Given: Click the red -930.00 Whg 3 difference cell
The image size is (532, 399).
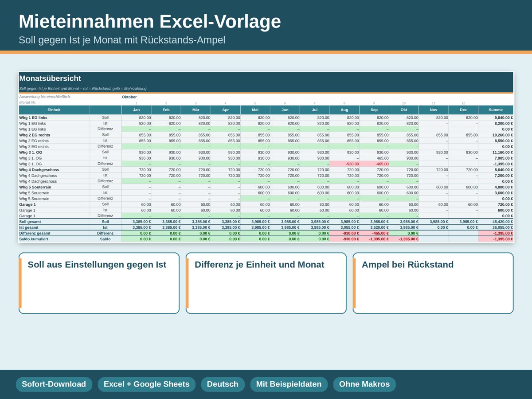Looking at the screenshot, I should (344, 164).
